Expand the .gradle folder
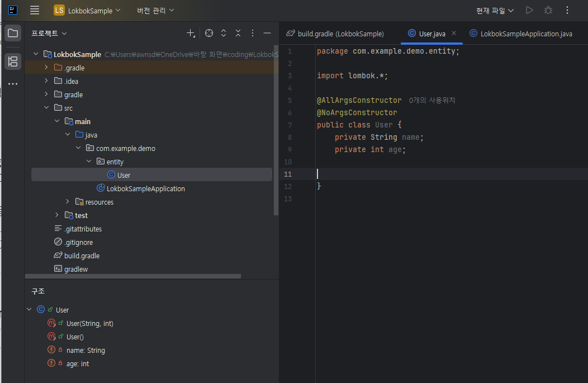This screenshot has height=383, width=588. [46, 68]
